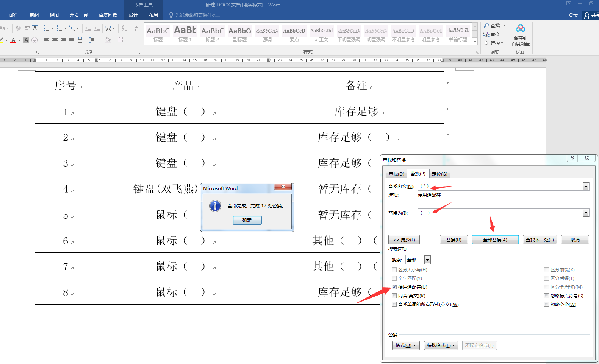Image resolution: width=599 pixels, height=364 pixels.
Task: Switch to the 查找 tab in dialog
Action: [396, 174]
